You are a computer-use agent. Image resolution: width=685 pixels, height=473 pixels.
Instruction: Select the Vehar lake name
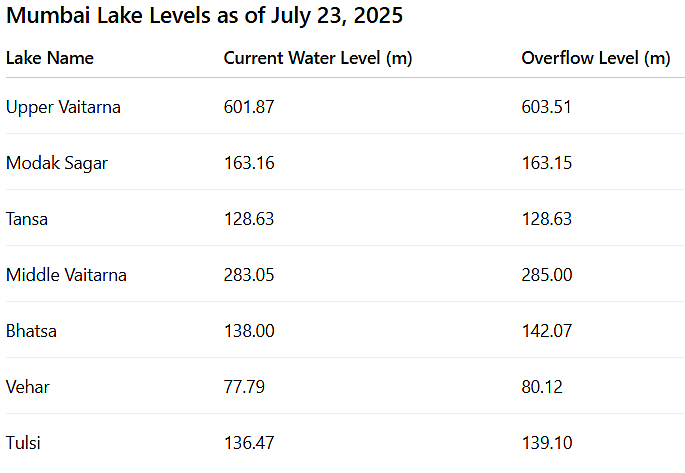pyautogui.click(x=28, y=387)
